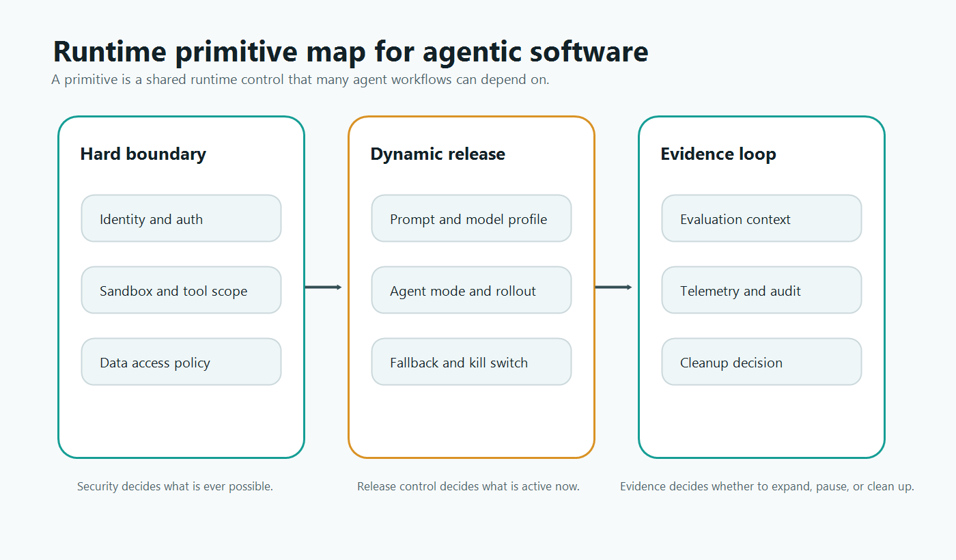Click the Telemetry and audit box
The width and height of the screenshot is (956, 560).
[761, 290]
